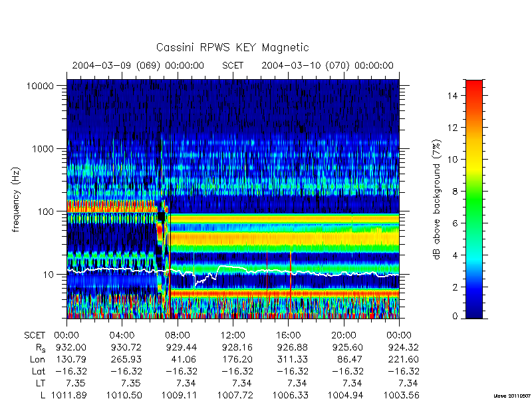Select the Rs value 925.60
The width and height of the screenshot is (532, 399).
coord(348,347)
